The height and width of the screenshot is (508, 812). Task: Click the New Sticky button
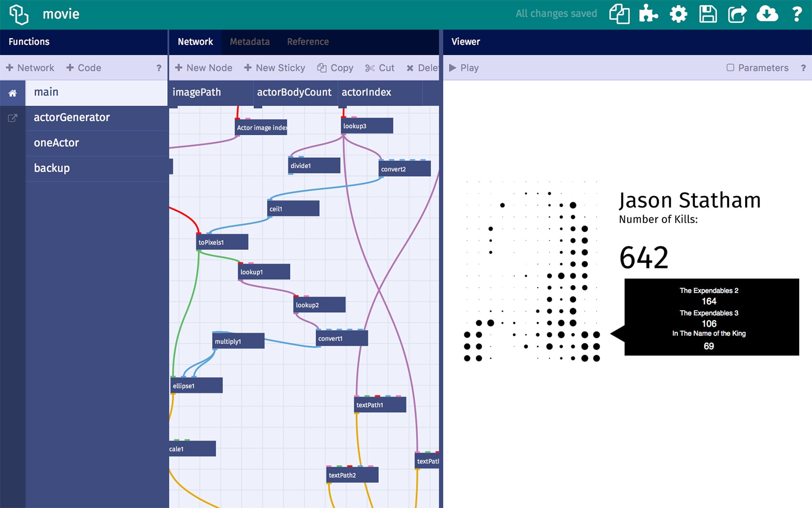point(275,68)
